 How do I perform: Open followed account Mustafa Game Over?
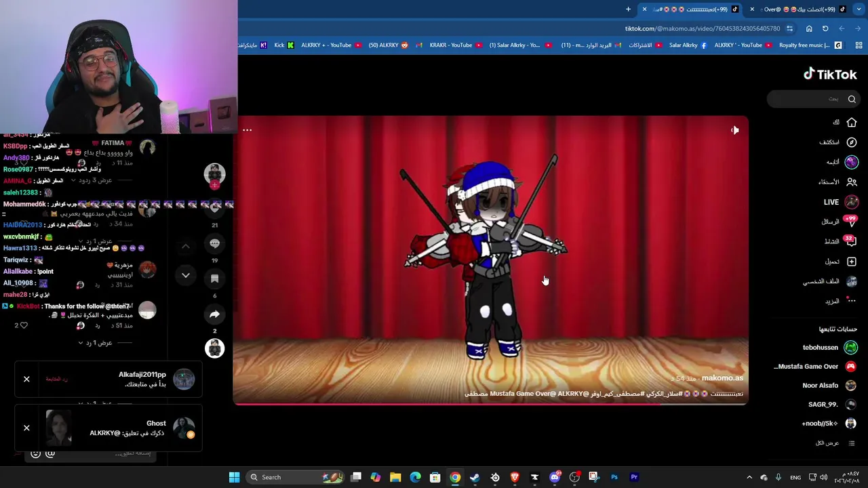[x=815, y=367]
